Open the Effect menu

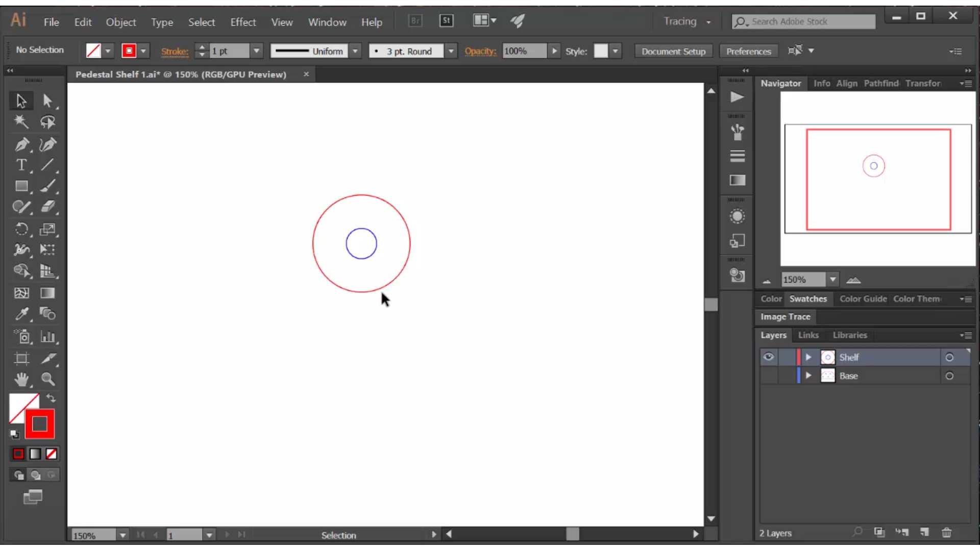click(243, 21)
